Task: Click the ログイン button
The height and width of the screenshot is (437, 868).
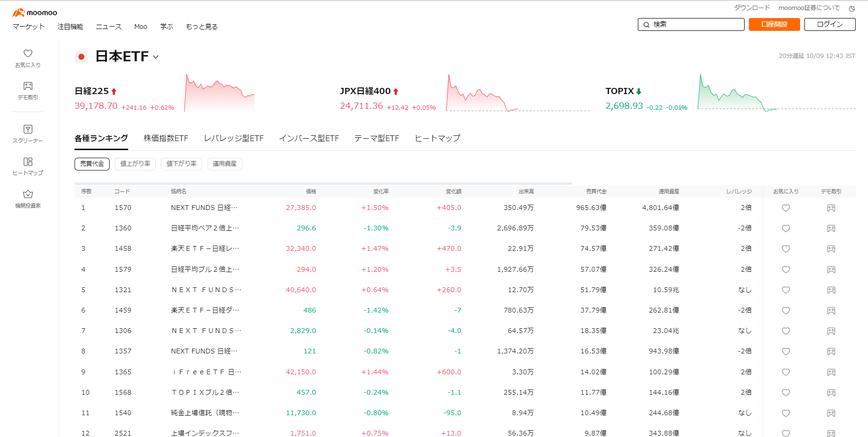Action: pos(829,24)
